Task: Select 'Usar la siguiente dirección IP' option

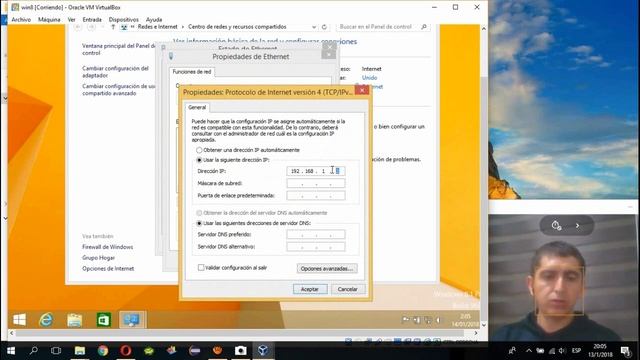Action: tap(199, 160)
